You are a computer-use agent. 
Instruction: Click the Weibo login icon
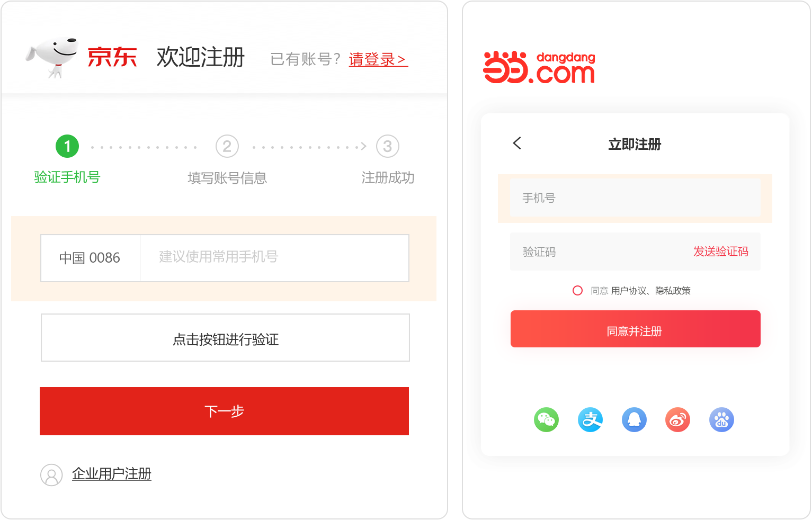pos(677,420)
